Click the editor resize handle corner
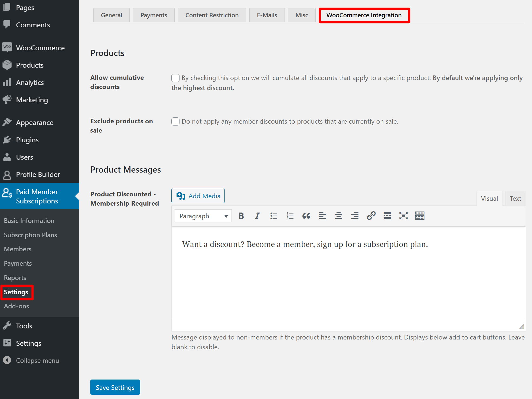 [x=522, y=327]
